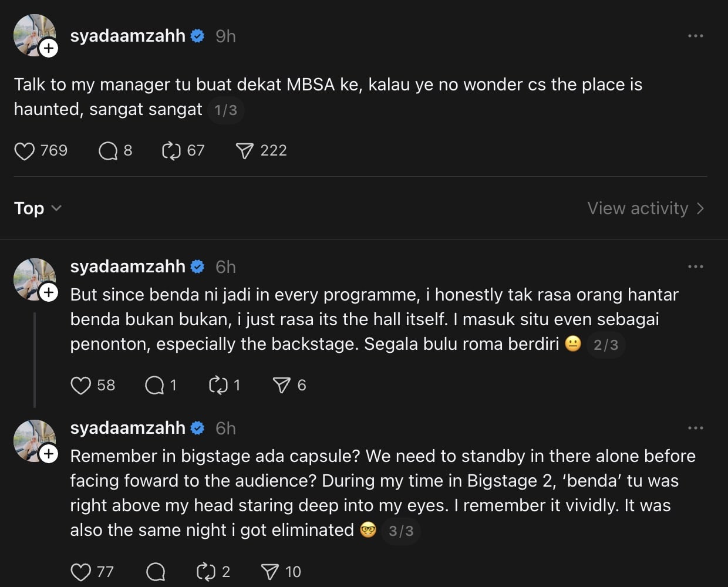Repost the 3/3 Bigstage post
Viewport: 728px width, 587px height.
[x=206, y=572]
